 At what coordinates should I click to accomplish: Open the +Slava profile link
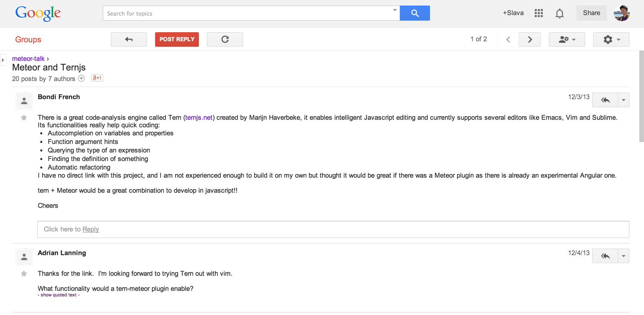[x=513, y=13]
